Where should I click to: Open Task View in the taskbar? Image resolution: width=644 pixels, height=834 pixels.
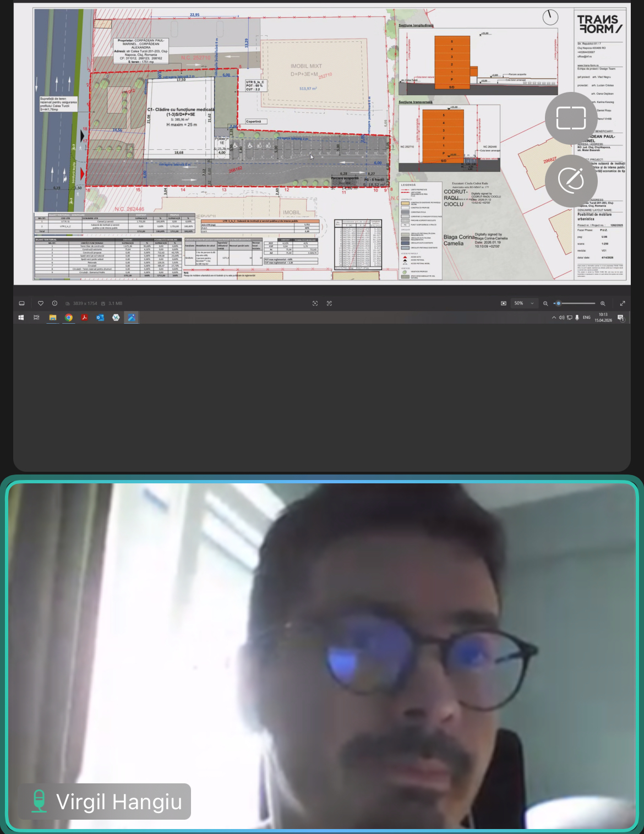36,318
